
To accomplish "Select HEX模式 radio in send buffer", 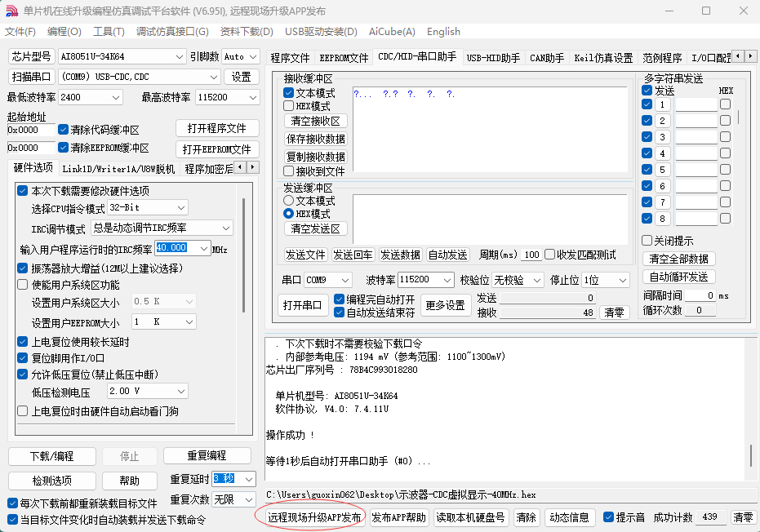I will (x=288, y=213).
